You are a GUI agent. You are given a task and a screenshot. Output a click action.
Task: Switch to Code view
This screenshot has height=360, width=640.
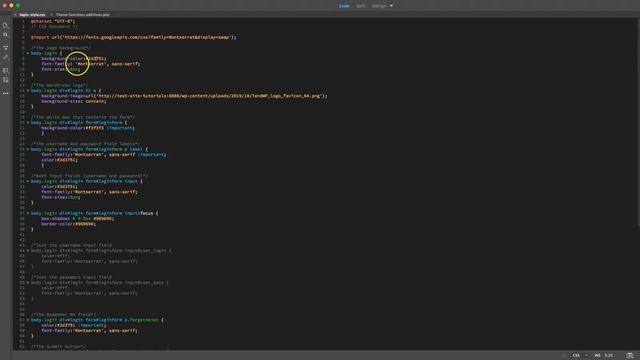[344, 6]
